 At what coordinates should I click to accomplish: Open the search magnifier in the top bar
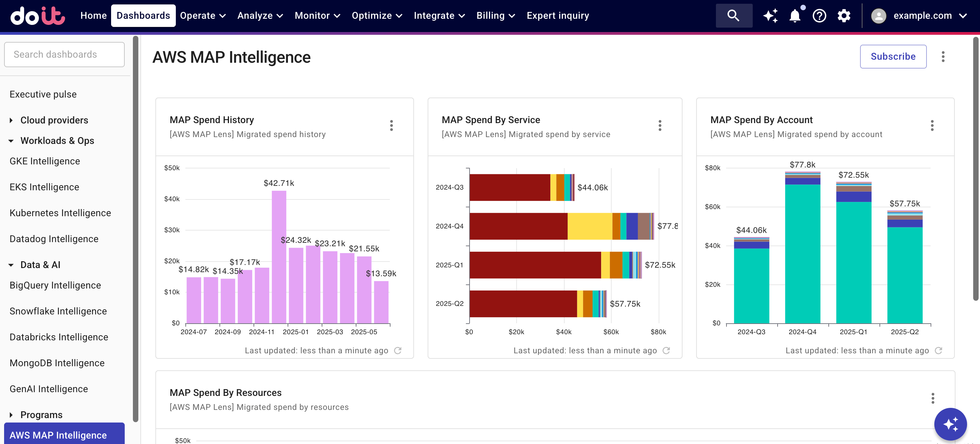tap(734, 16)
